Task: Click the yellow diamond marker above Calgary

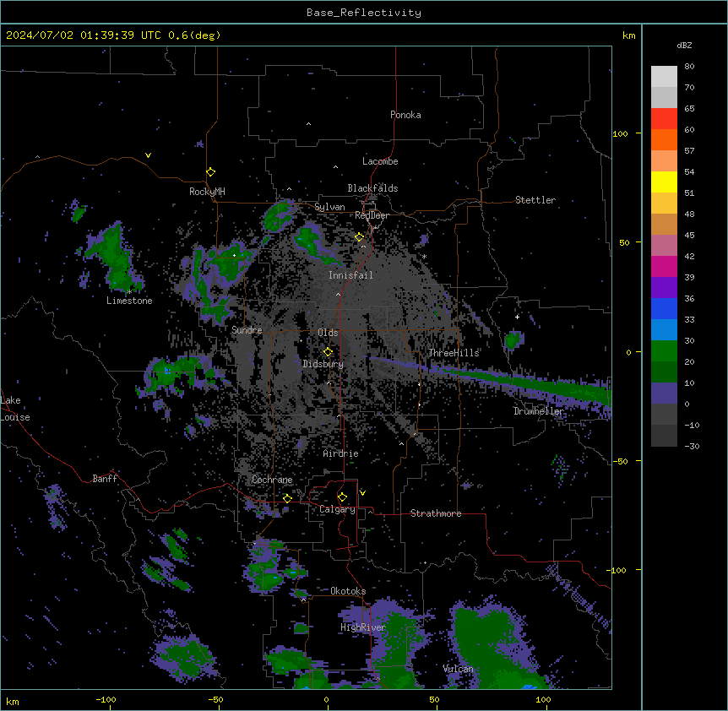Action: click(342, 497)
